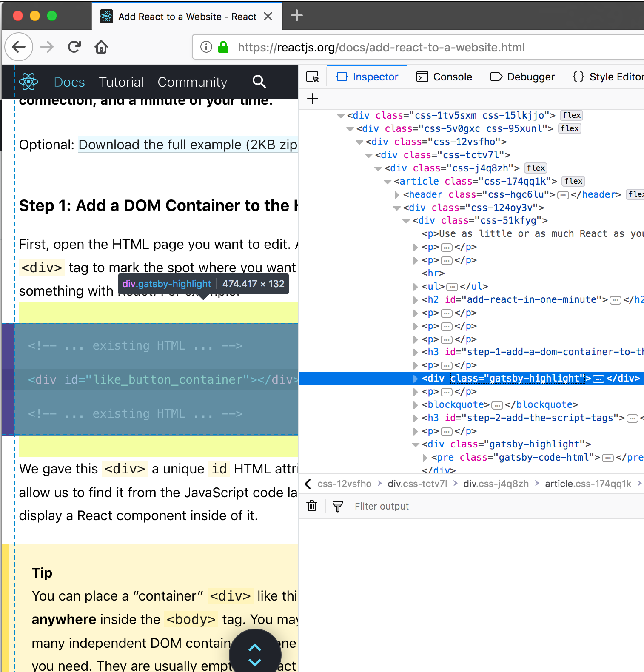Open the Debugger tab
Viewport: 644px width, 672px height.
(x=522, y=77)
